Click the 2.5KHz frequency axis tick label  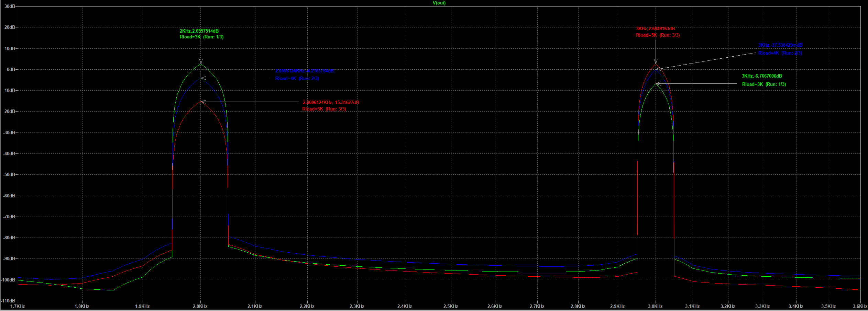pyautogui.click(x=450, y=306)
